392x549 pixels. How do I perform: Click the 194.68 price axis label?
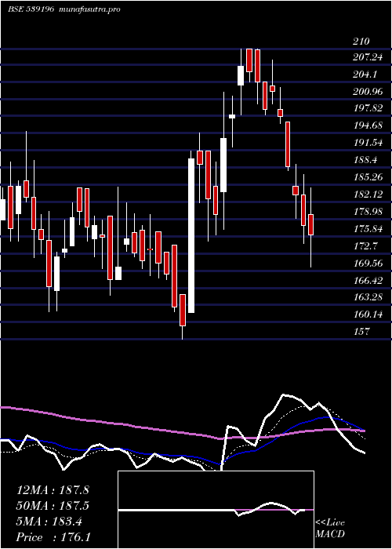(368, 125)
